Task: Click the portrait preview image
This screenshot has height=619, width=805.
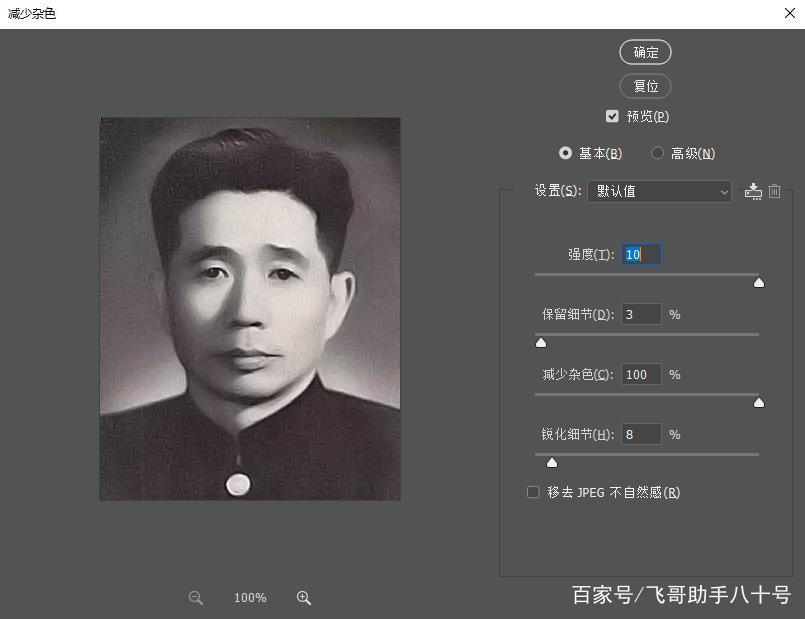Action: 249,307
